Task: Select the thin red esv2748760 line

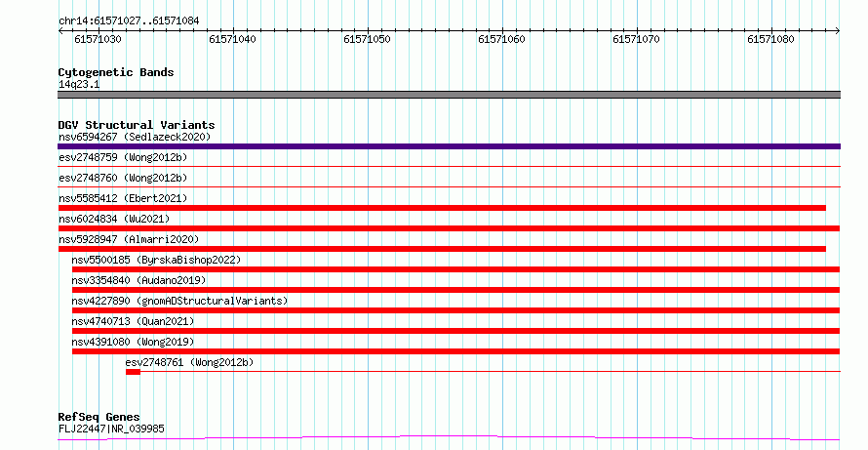Action: (x=449, y=187)
